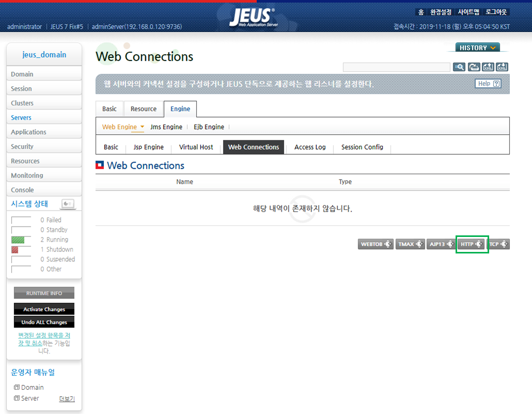Open Monitoring in the sidebar

click(44, 176)
